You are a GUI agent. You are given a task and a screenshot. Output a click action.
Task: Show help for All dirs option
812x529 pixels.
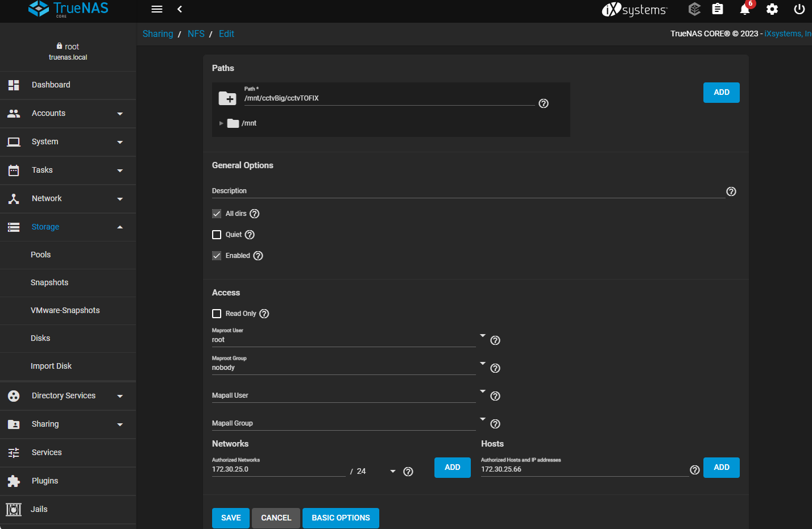coord(255,214)
